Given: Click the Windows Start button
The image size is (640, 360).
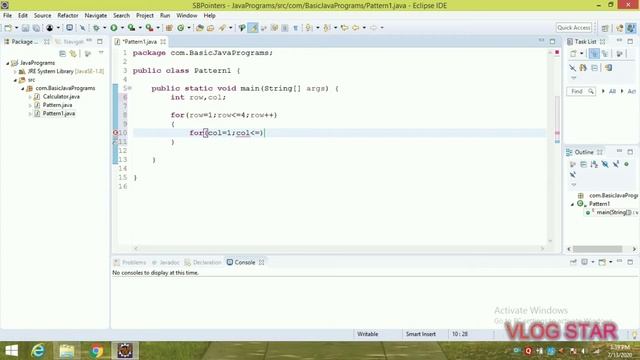Looking at the screenshot, I should click(x=11, y=351).
